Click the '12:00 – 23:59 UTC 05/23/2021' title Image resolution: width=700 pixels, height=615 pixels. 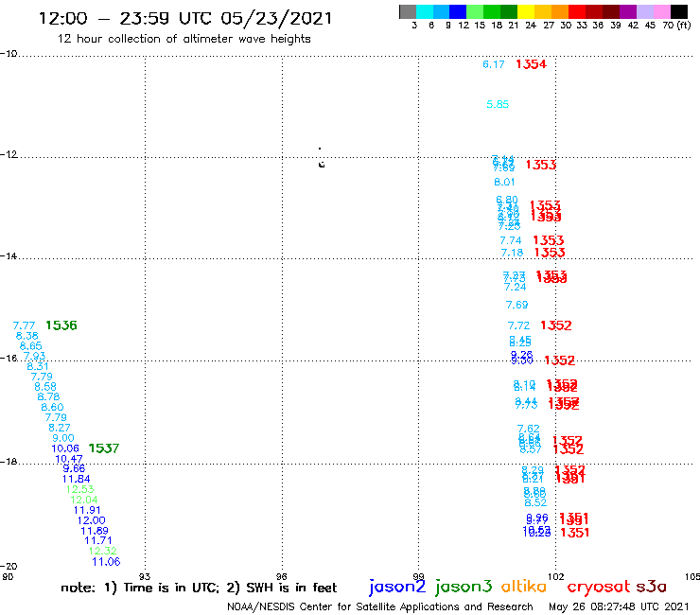185,19
